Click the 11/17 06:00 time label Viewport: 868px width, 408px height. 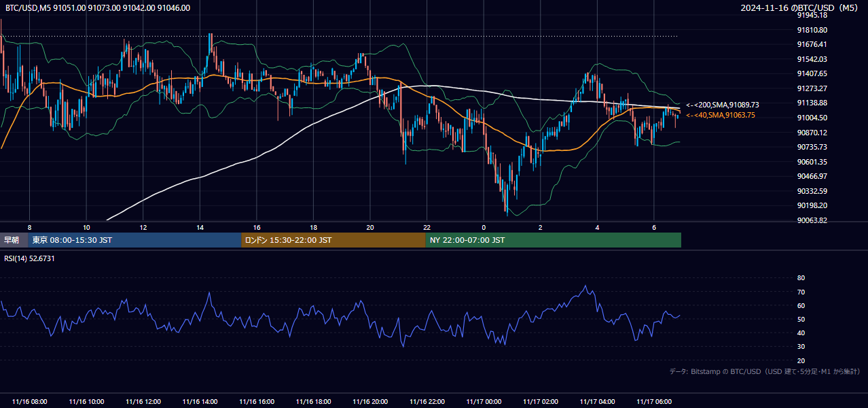click(x=654, y=402)
